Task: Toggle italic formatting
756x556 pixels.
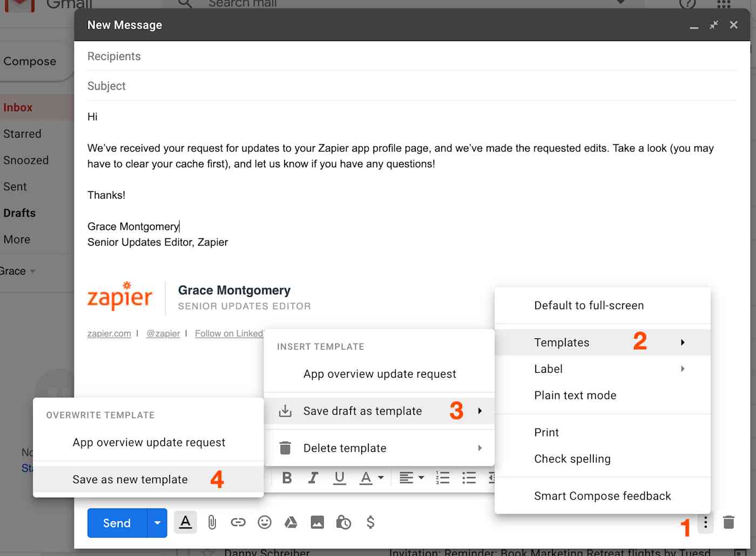Action: [x=313, y=478]
